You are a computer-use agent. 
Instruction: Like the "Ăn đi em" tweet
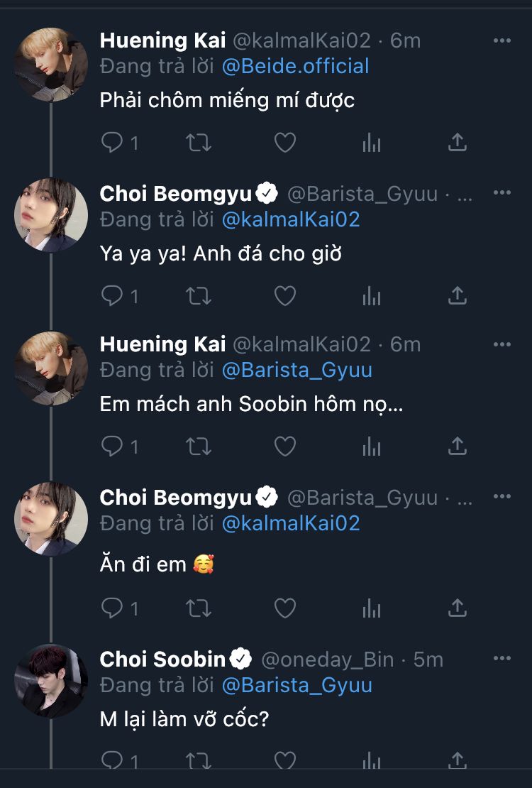(x=285, y=608)
